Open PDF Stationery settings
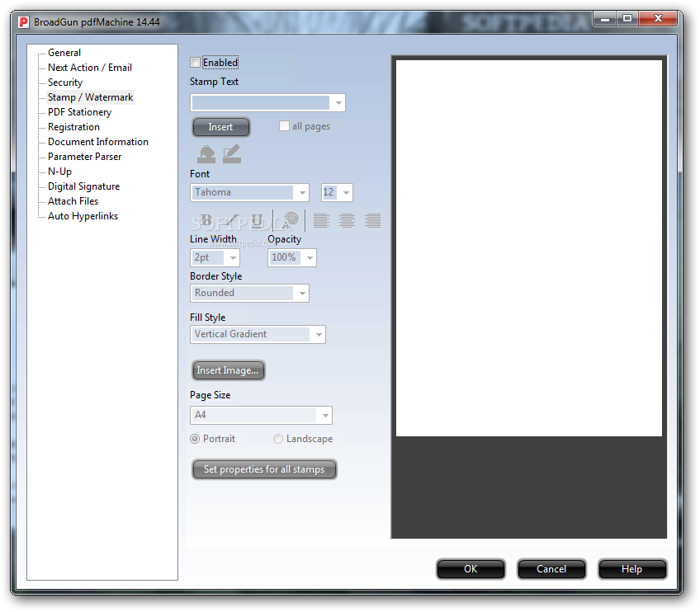 click(79, 112)
